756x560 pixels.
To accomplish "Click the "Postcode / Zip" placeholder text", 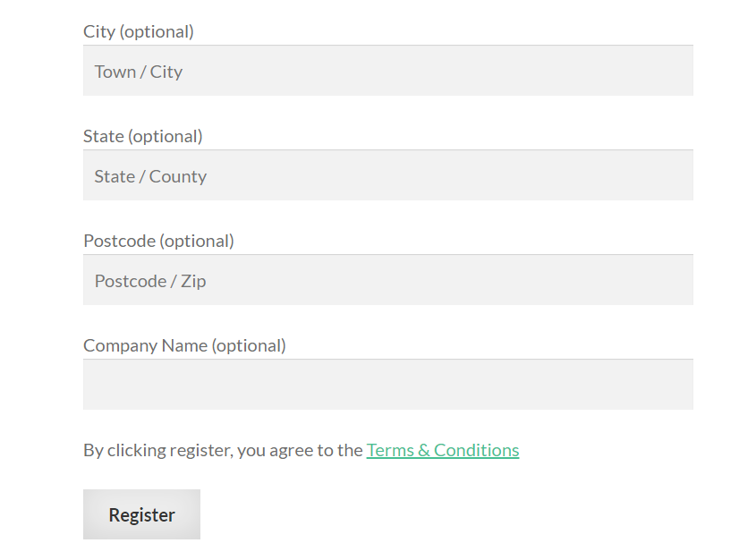I will coord(150,281).
